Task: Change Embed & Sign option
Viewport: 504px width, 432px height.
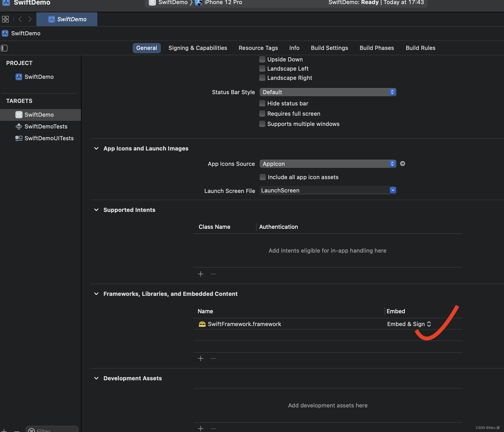Action: tap(409, 324)
